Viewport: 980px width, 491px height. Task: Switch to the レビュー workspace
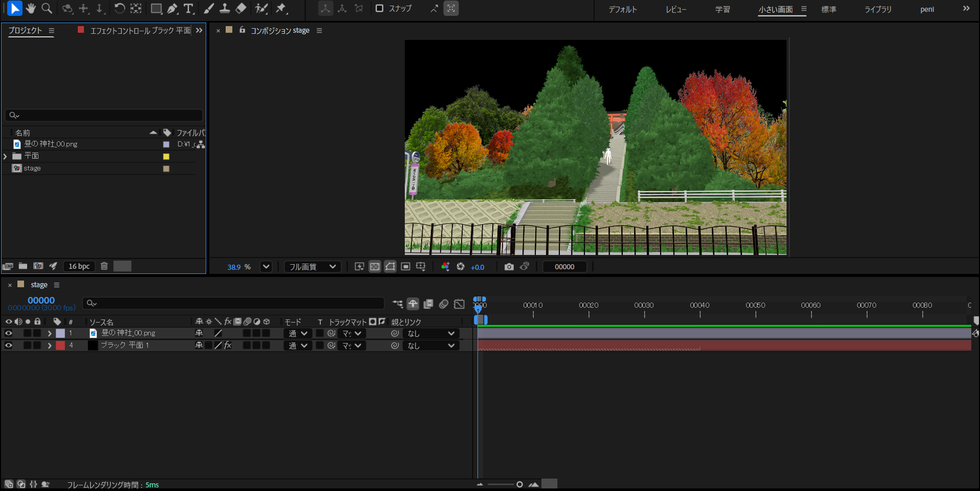676,9
